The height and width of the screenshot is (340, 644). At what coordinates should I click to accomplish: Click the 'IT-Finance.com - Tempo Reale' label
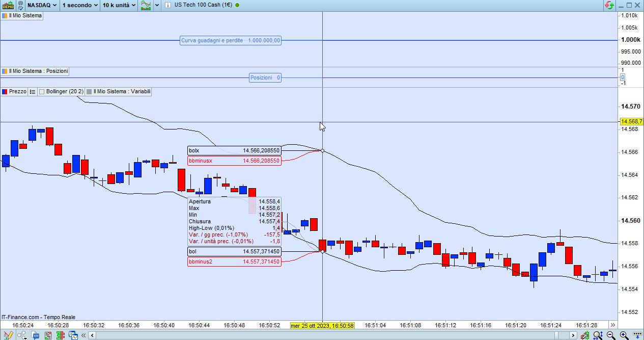(38, 317)
